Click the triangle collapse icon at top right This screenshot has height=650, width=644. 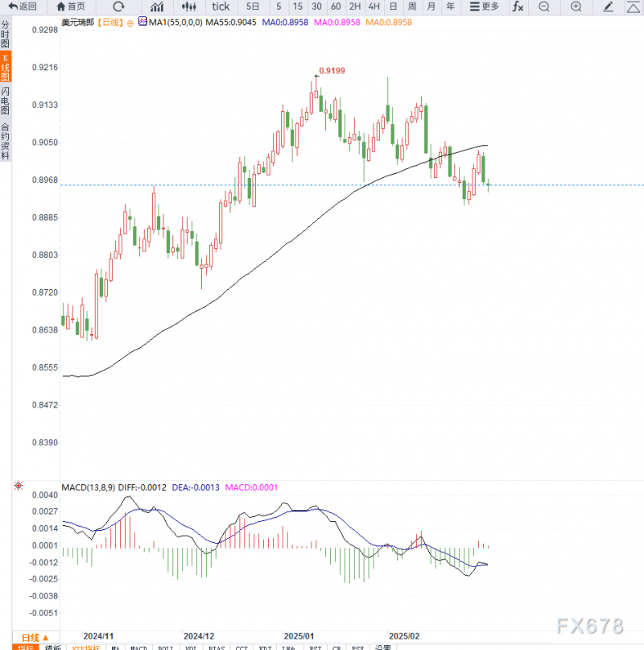(x=634, y=7)
